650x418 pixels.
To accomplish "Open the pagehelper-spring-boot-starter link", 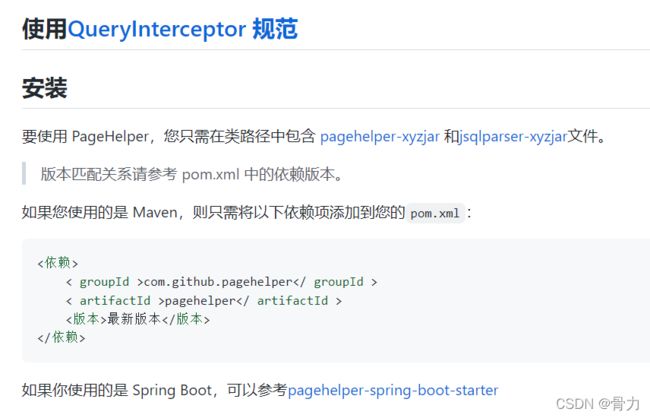I will click(393, 390).
